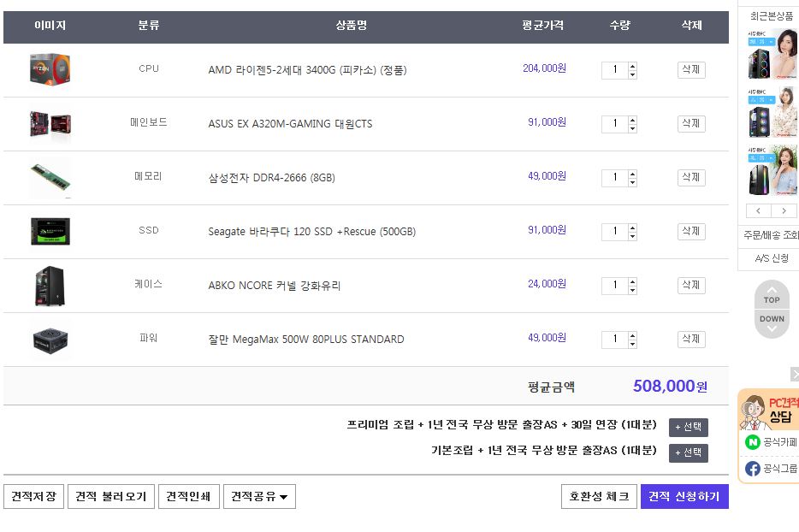Viewport: 799px width, 532px height.
Task: Open PC견적 상담 consultation banner
Action: pyautogui.click(x=769, y=410)
